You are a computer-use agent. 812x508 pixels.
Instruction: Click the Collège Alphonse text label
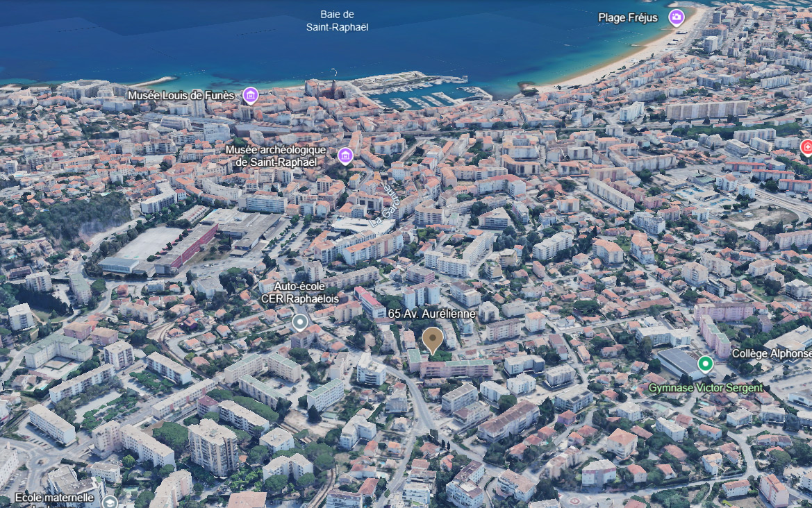(771, 354)
